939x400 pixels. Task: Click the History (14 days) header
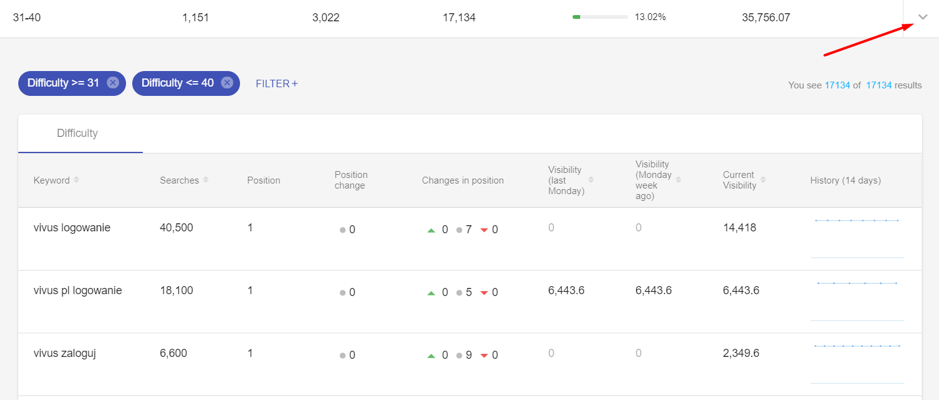click(845, 180)
